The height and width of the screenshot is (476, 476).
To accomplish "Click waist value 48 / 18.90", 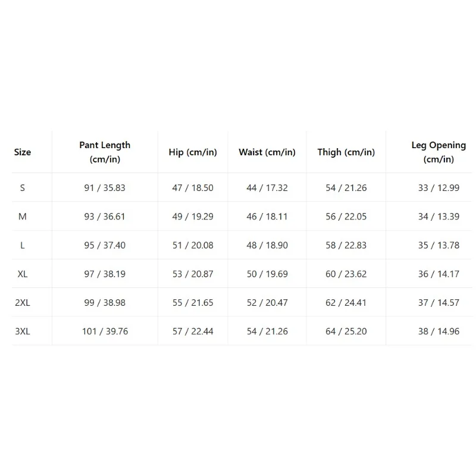I will [267, 245].
